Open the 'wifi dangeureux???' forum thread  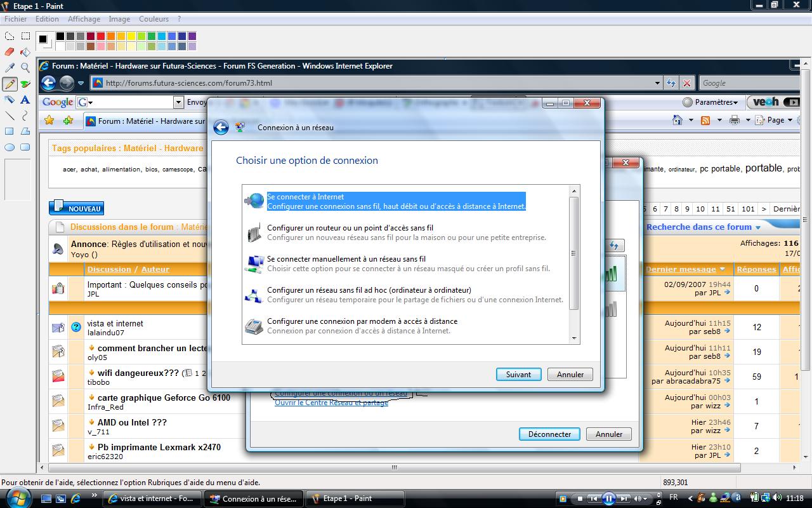(138, 373)
